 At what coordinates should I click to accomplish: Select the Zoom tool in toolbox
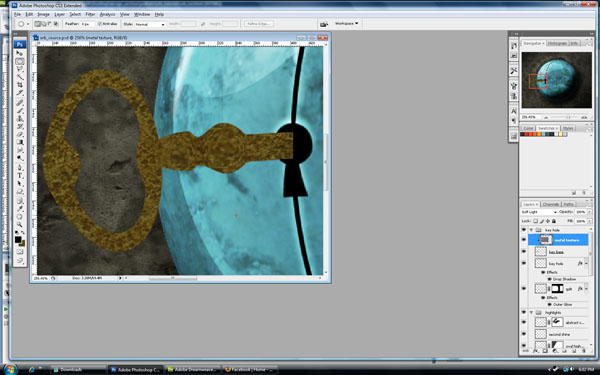[20, 224]
